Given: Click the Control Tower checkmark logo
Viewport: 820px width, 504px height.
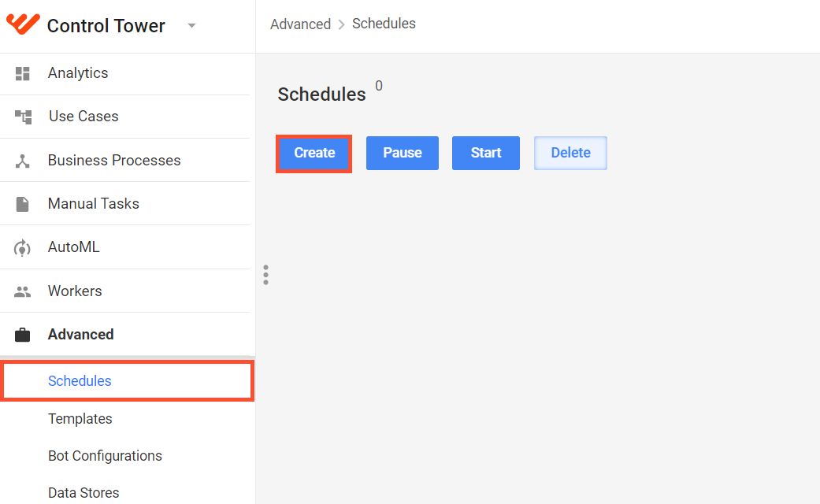Looking at the screenshot, I should [23, 24].
